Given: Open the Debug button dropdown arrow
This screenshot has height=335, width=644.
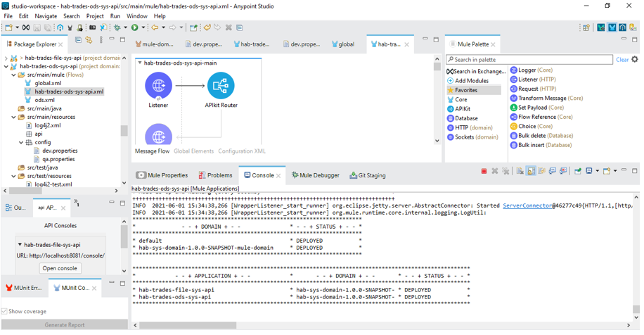Looking at the screenshot, I should pyautogui.click(x=125, y=27).
